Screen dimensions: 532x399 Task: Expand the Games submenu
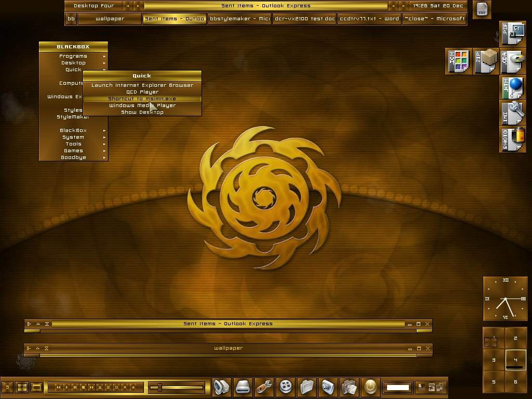[x=74, y=151]
